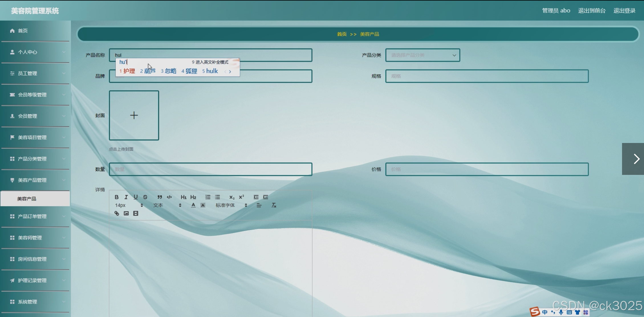Insert blockquote in details editor
The image size is (644, 317).
pyautogui.click(x=160, y=197)
